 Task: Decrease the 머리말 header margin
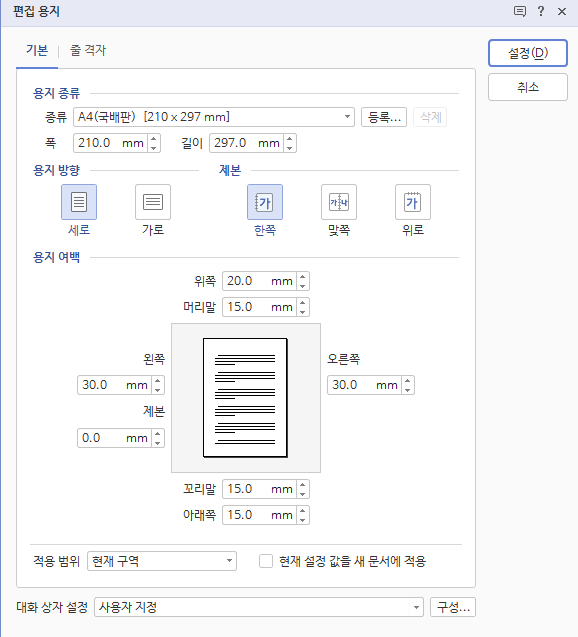(x=303, y=312)
